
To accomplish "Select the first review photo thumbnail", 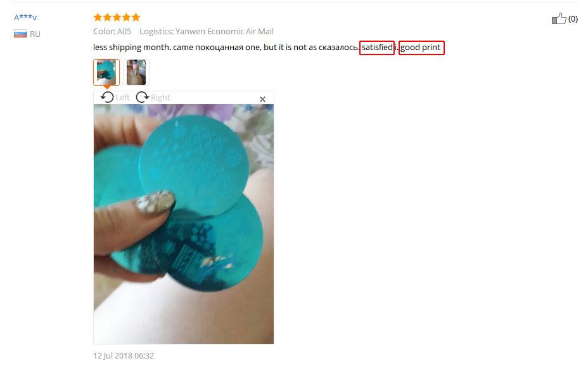I will point(106,72).
